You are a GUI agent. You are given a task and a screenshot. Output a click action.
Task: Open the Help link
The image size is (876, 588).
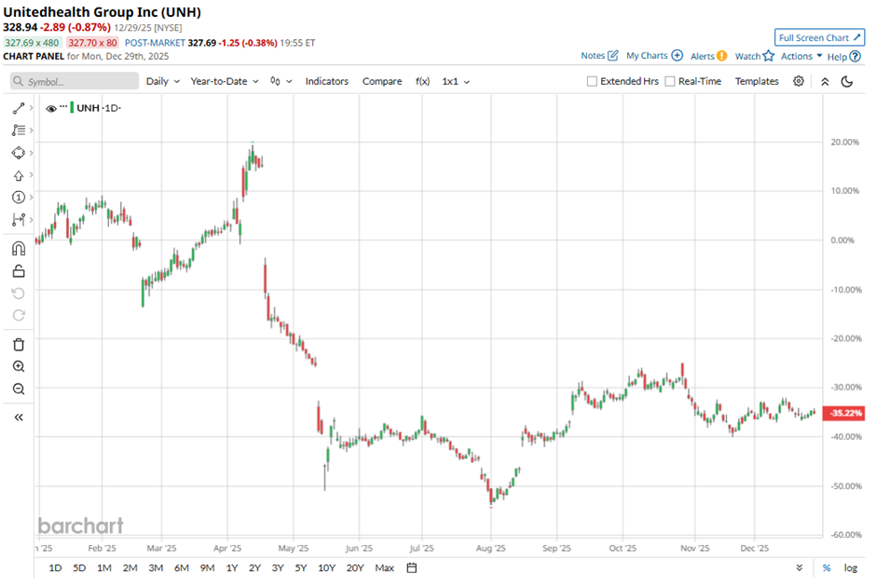[x=843, y=57]
